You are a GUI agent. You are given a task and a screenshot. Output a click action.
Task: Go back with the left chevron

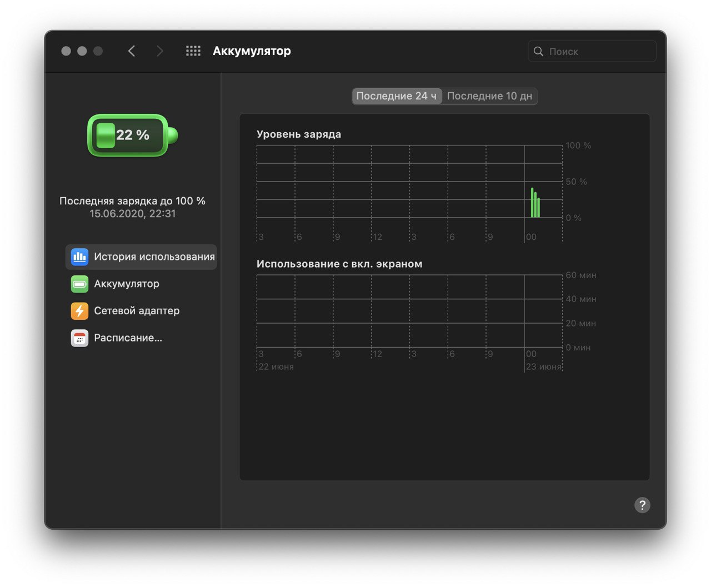tap(132, 51)
